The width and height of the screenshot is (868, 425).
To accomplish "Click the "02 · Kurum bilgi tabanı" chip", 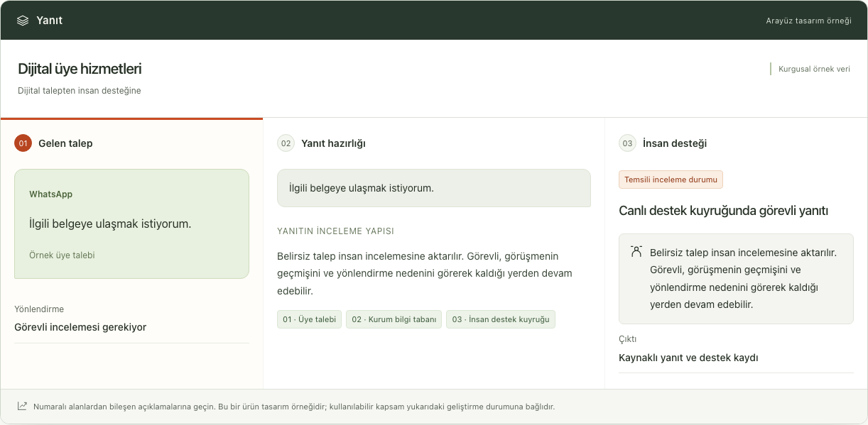I will 394,319.
